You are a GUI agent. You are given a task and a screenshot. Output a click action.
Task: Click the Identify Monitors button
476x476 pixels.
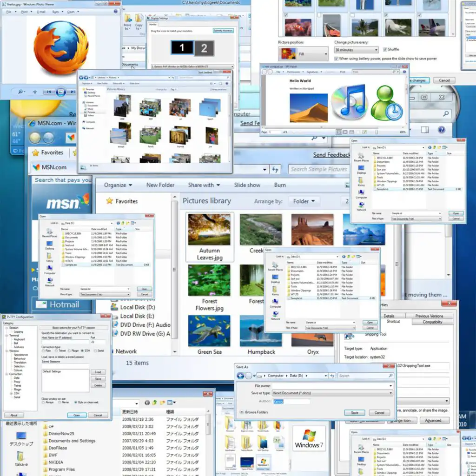click(223, 31)
